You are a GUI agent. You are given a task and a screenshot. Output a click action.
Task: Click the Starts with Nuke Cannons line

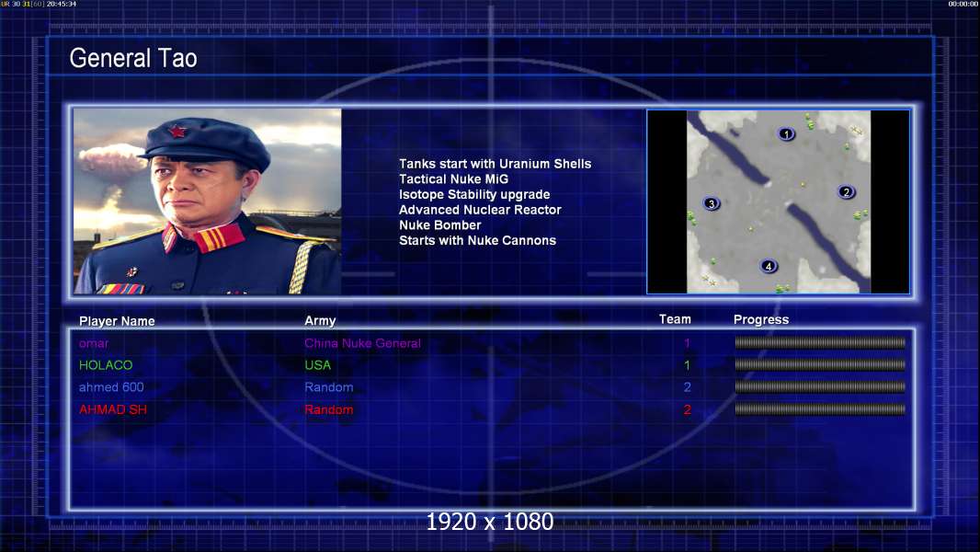(477, 240)
